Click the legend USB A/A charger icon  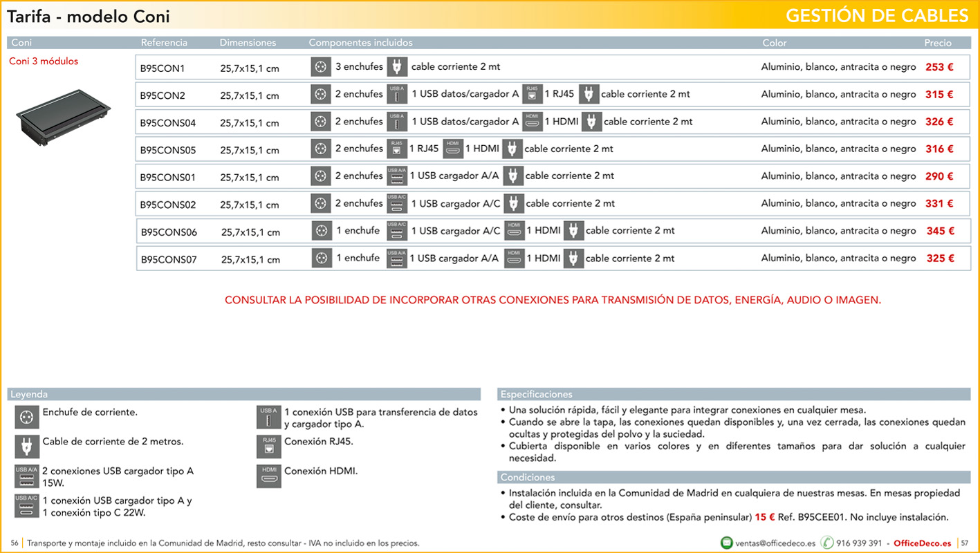27,476
